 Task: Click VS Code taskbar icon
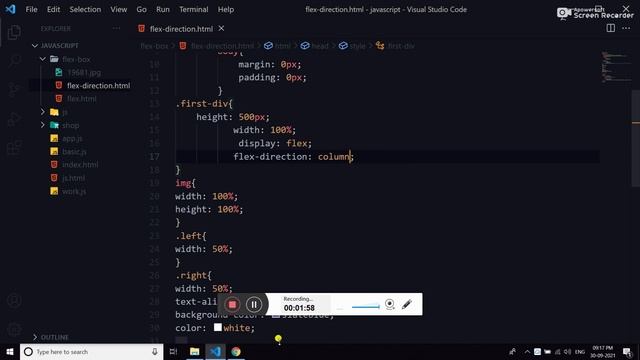click(x=216, y=352)
